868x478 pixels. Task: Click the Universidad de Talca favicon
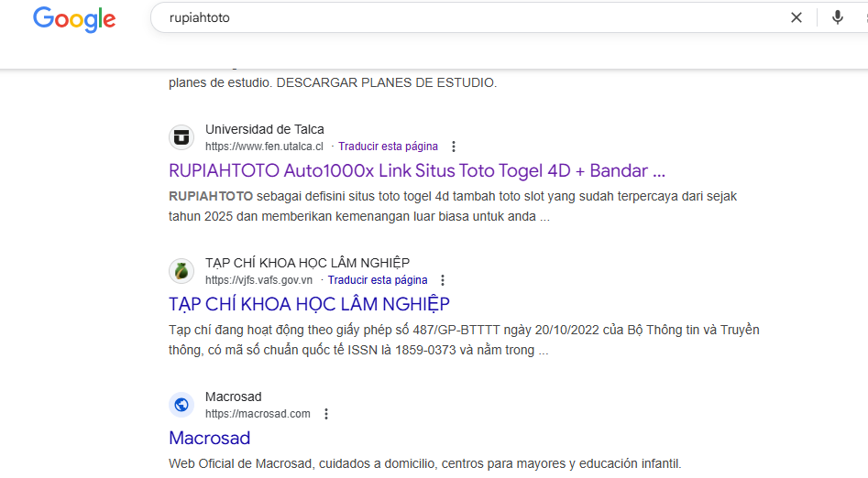(181, 137)
